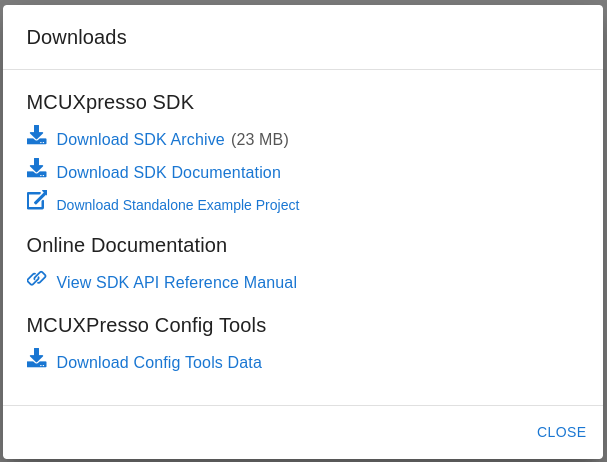Click the Download Config Tools Data link
This screenshot has width=607, height=462.
pyautogui.click(x=159, y=362)
